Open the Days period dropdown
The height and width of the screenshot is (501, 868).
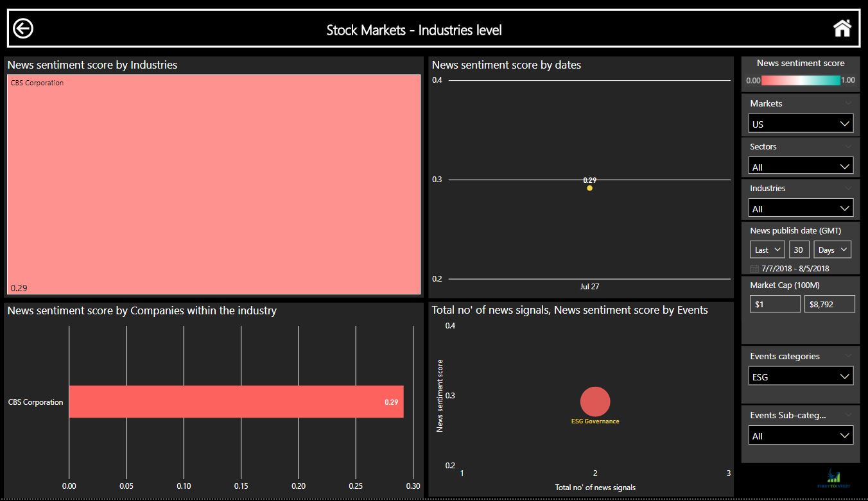(x=832, y=250)
